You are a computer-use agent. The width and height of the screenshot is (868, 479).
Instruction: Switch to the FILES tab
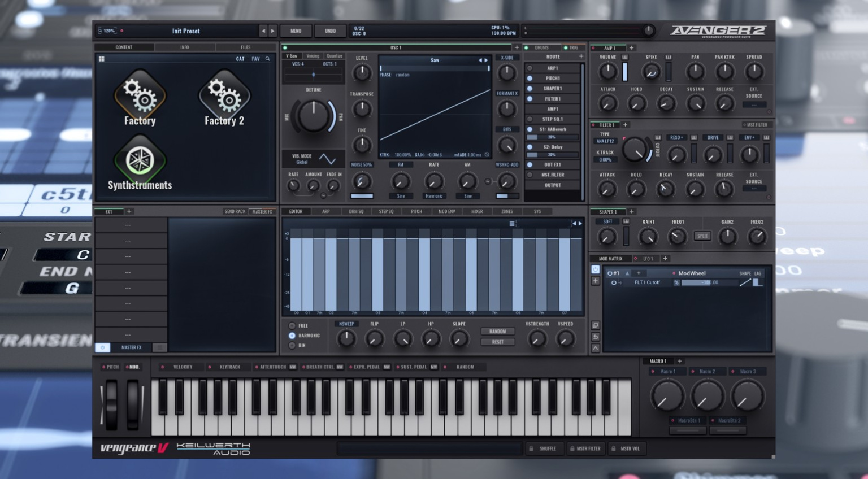click(245, 47)
